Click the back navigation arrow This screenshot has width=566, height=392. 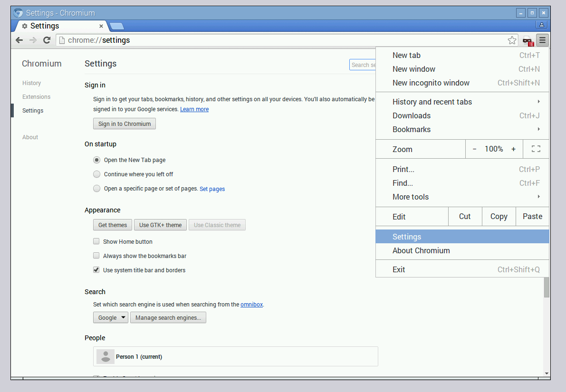point(19,40)
